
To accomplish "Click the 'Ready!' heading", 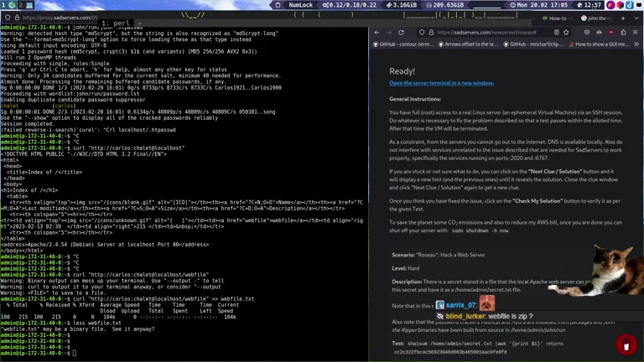I will [402, 71].
